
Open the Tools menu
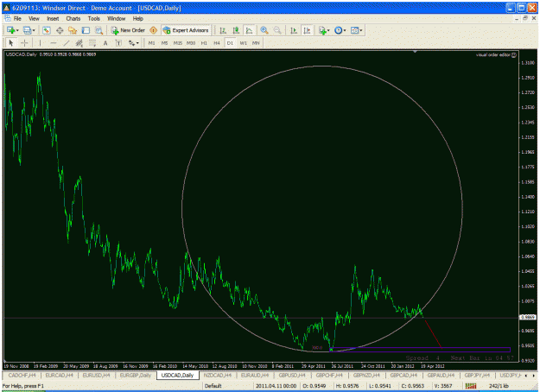tap(93, 19)
